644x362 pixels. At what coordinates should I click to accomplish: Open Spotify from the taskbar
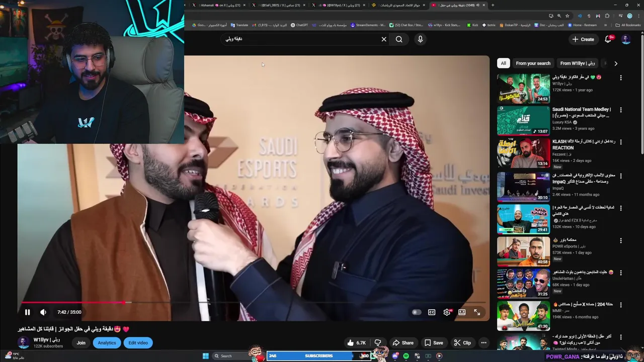406,356
